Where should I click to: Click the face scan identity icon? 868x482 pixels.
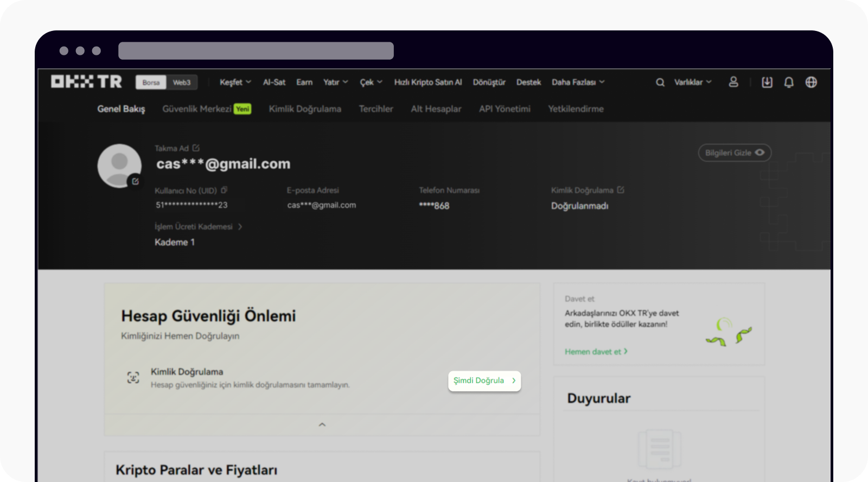click(x=133, y=378)
